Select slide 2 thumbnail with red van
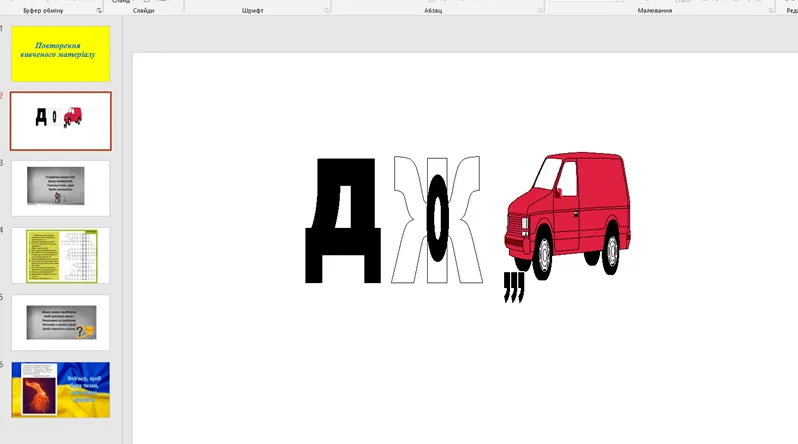This screenshot has height=444, width=798. click(60, 120)
